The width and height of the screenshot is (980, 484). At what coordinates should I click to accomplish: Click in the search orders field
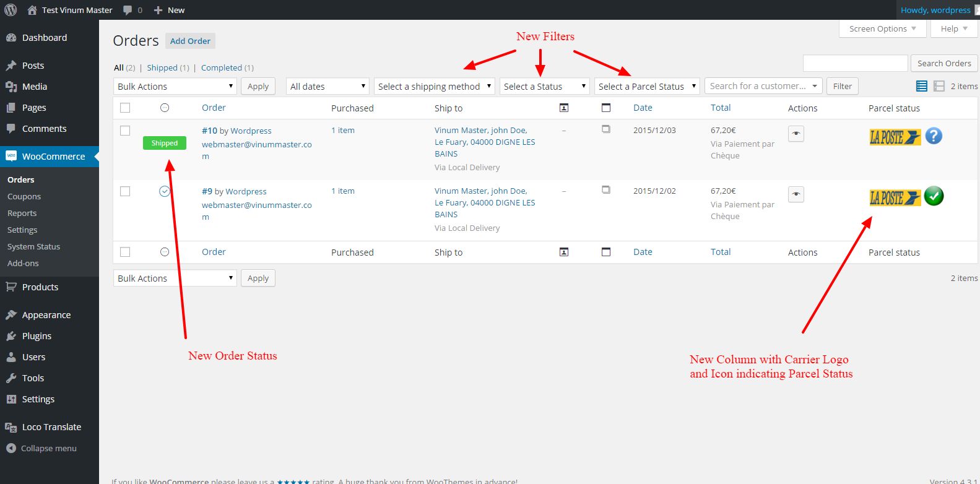(x=855, y=63)
